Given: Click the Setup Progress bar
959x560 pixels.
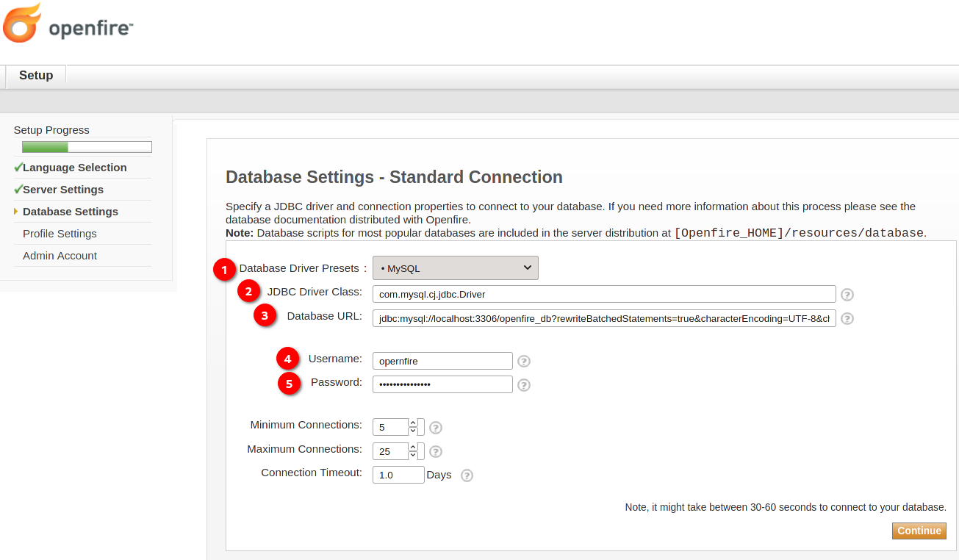Looking at the screenshot, I should tap(87, 147).
